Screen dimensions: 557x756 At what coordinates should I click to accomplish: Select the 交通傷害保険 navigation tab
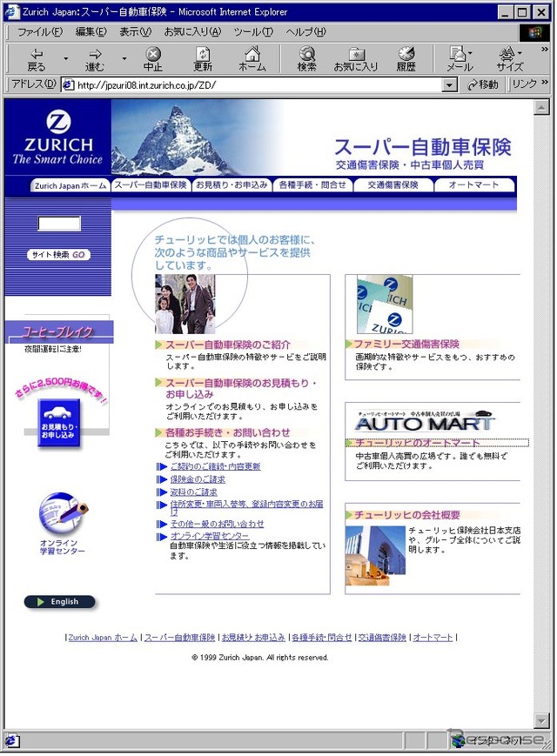393,185
